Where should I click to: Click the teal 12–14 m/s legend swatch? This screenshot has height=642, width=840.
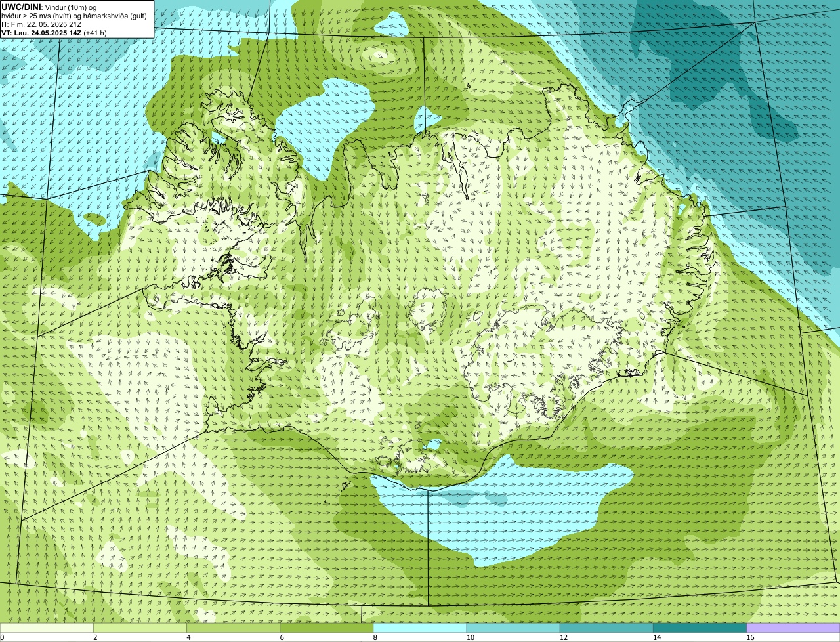[x=606, y=628]
